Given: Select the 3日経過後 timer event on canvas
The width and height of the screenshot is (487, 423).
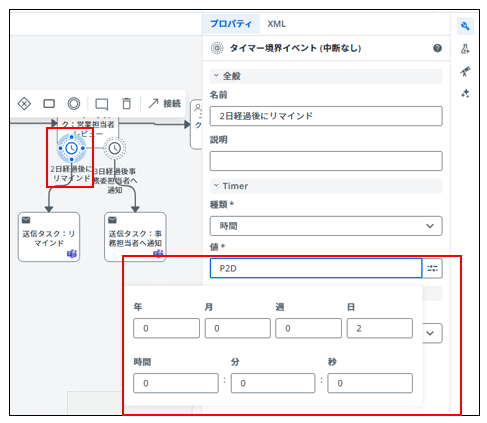Looking at the screenshot, I should coord(115,148).
